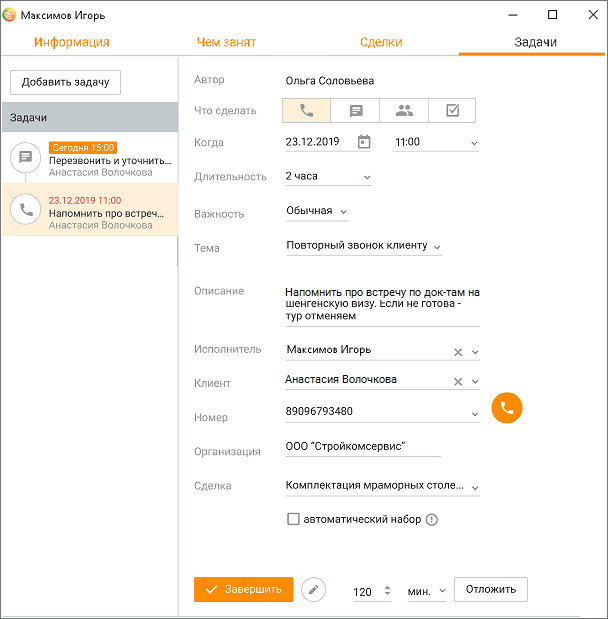Click the postpone minutes stepper arrows
This screenshot has height=619, width=608.
pos(387,591)
